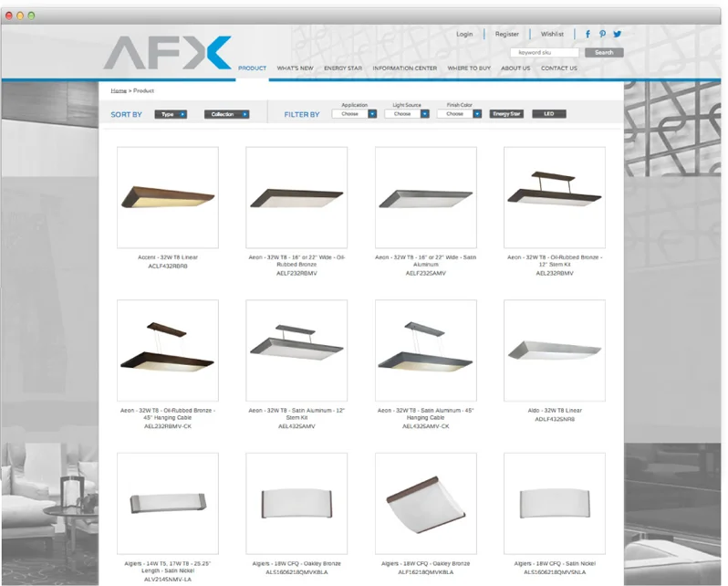Open the ALF1621BQMVKBLA Oakley Bronze thumbnail

tap(426, 504)
